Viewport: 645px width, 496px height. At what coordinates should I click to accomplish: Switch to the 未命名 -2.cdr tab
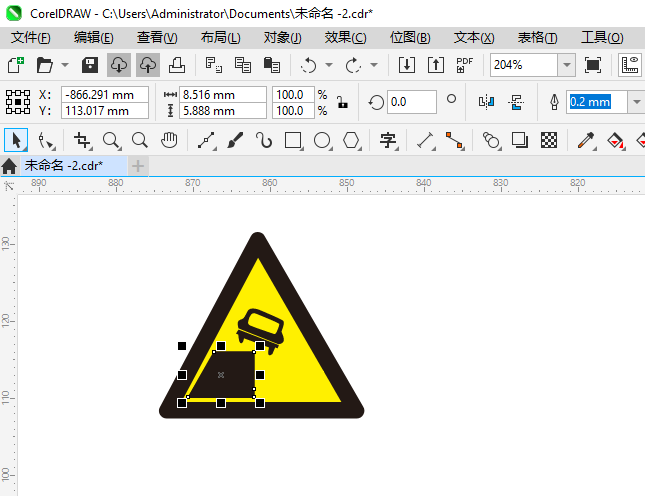tap(74, 166)
